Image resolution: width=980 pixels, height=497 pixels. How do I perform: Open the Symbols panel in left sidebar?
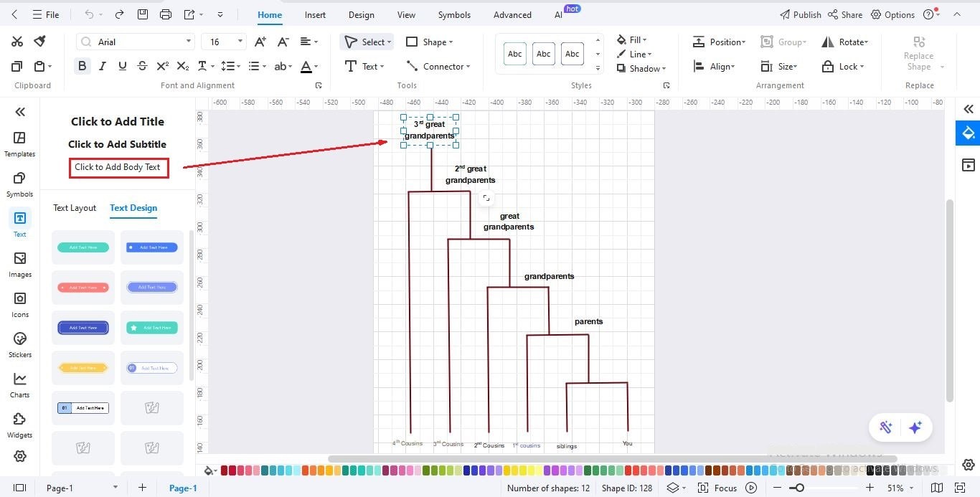coord(19,184)
